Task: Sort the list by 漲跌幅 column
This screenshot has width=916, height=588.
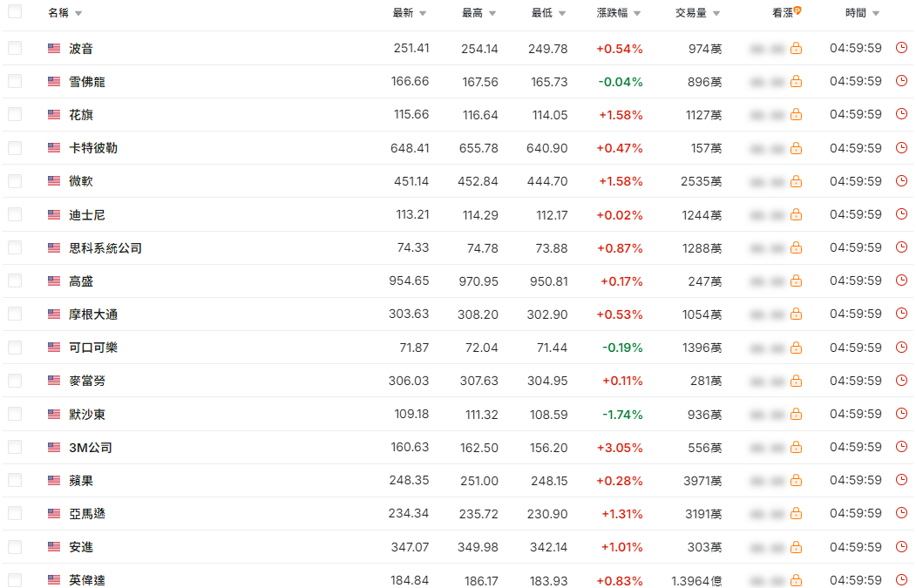Action: click(x=618, y=13)
